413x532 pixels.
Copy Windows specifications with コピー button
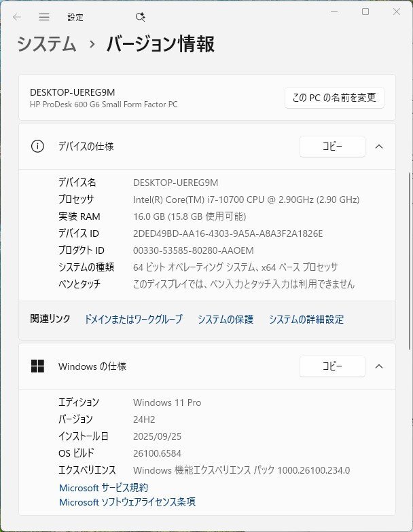(x=332, y=366)
